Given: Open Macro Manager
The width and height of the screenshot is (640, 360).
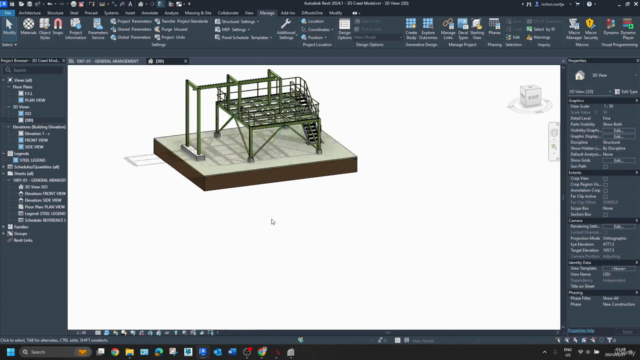Looking at the screenshot, I should click(574, 29).
